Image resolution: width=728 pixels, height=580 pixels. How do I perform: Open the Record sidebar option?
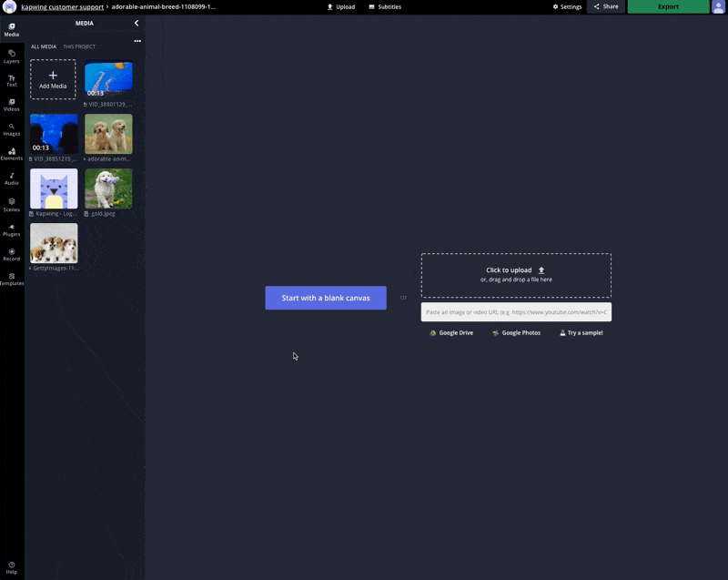(12, 254)
